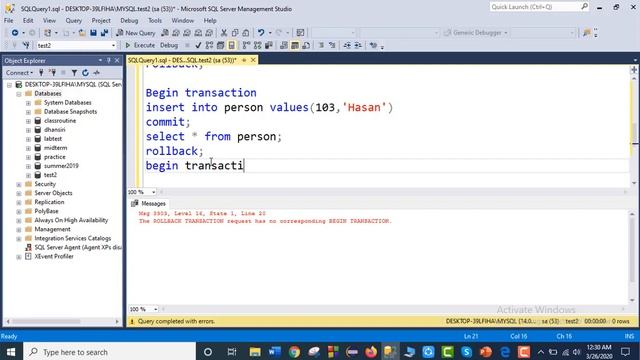Close the SQLQuery1.sql tab
The height and width of the screenshot is (360, 640).
tap(253, 60)
